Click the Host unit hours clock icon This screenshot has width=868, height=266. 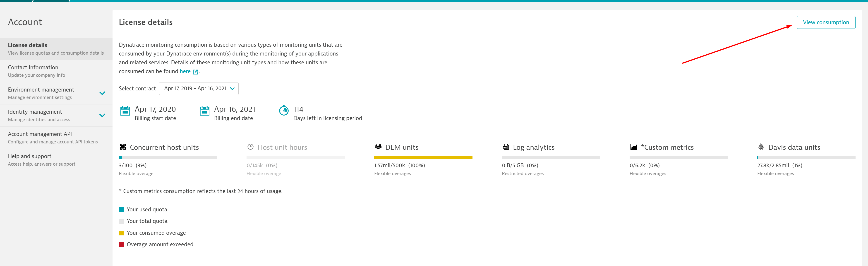click(250, 147)
